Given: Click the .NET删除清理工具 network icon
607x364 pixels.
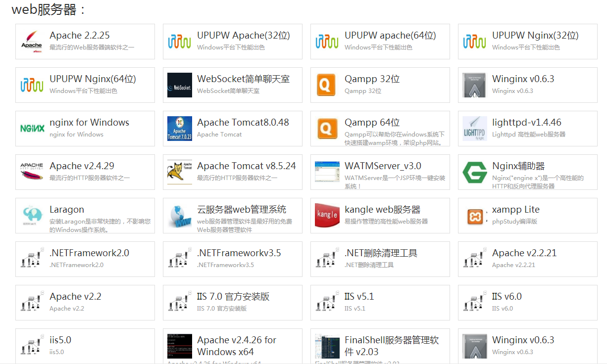Looking at the screenshot, I should [x=327, y=259].
